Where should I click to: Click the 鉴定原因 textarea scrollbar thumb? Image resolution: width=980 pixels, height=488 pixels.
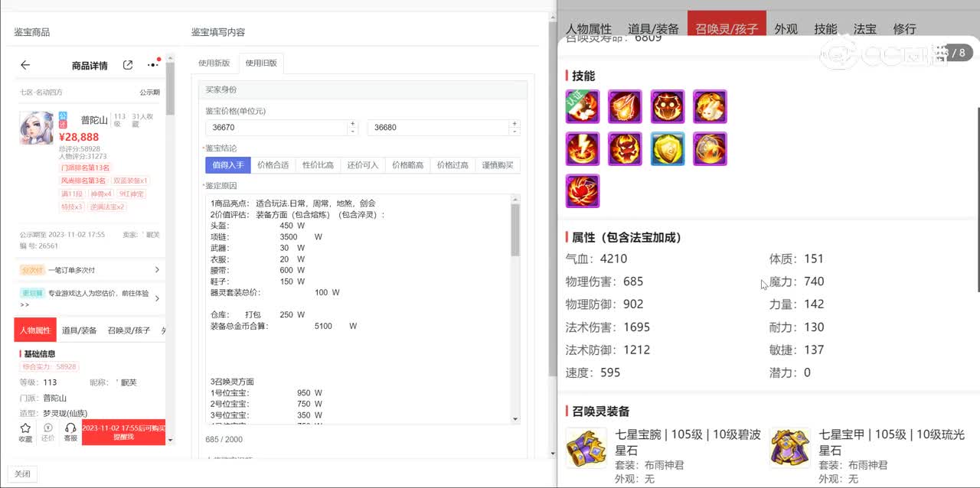pyautogui.click(x=515, y=229)
